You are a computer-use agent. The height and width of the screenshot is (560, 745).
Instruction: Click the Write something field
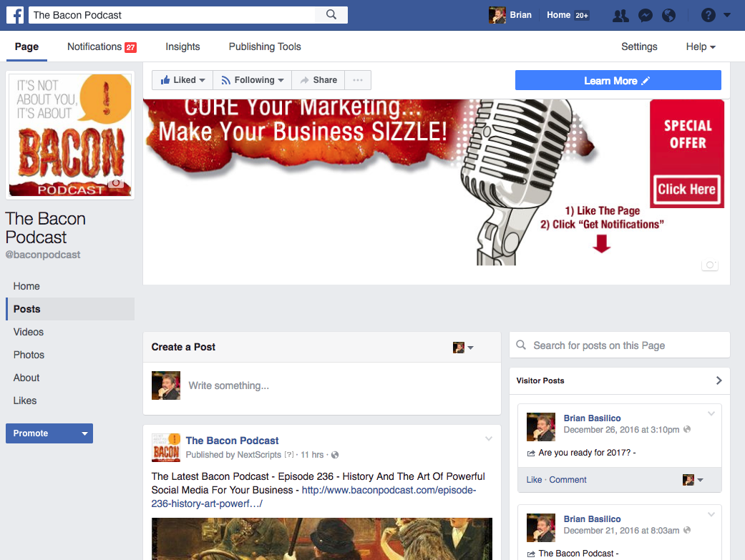point(340,385)
